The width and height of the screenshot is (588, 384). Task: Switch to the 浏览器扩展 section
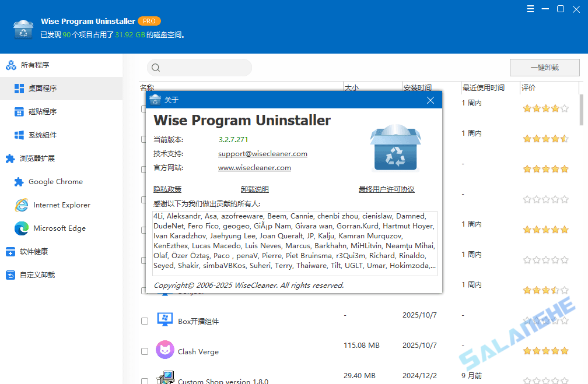[x=29, y=158]
